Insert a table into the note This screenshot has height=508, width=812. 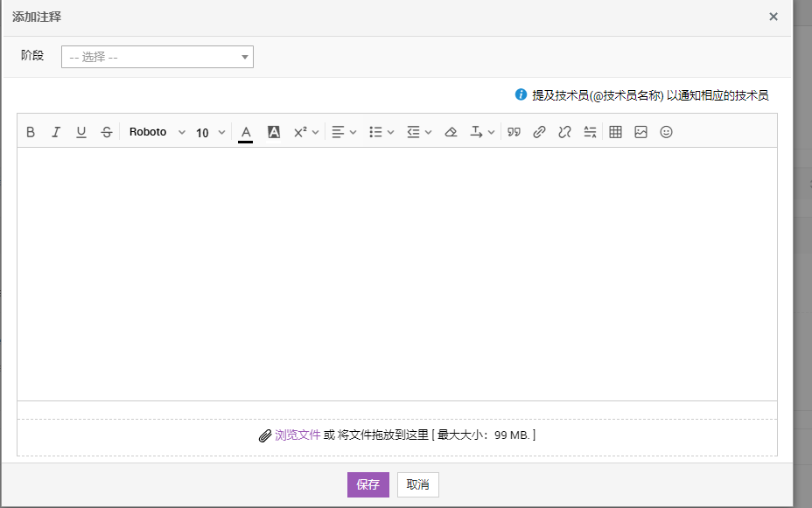[615, 132]
